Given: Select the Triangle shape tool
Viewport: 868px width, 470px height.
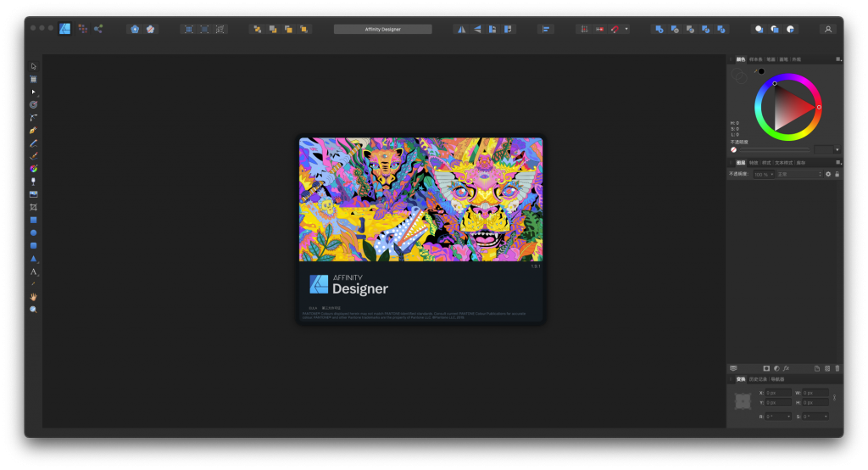Looking at the screenshot, I should click(33, 258).
